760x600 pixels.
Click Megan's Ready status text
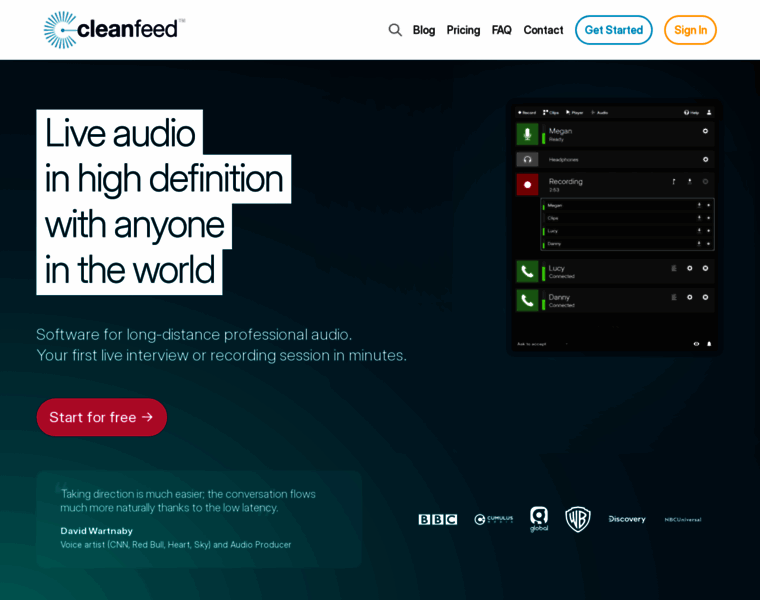click(x=556, y=140)
